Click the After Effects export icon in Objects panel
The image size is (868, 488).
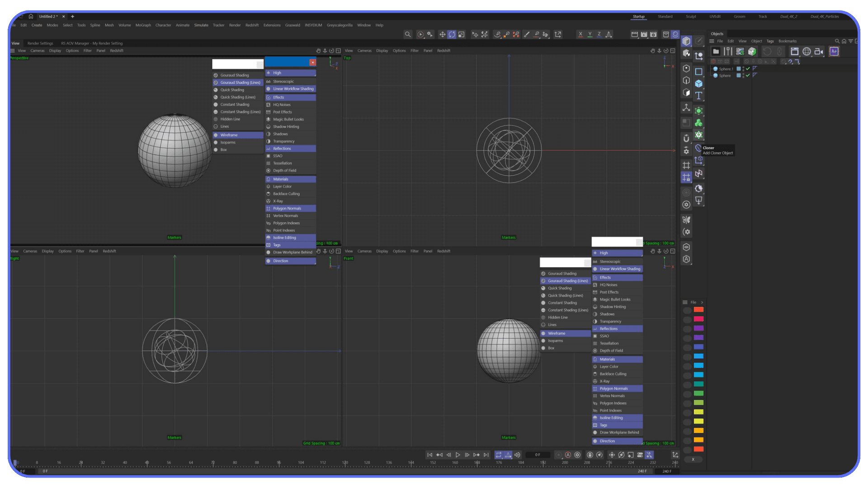click(x=834, y=51)
